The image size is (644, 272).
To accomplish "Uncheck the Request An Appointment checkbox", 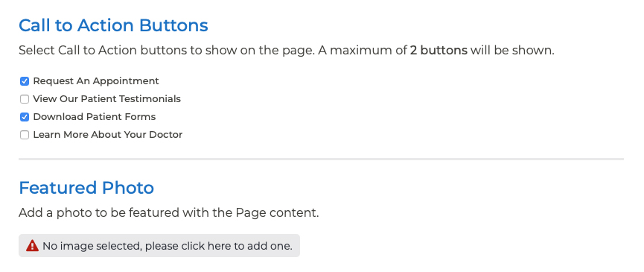I will tap(25, 81).
